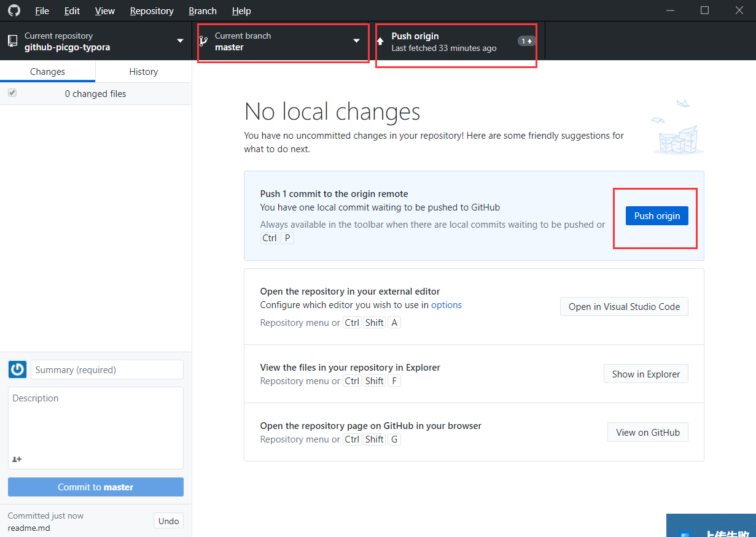The height and width of the screenshot is (537, 756).
Task: Click 'Open the repository in your external editor'
Action: [x=350, y=292]
